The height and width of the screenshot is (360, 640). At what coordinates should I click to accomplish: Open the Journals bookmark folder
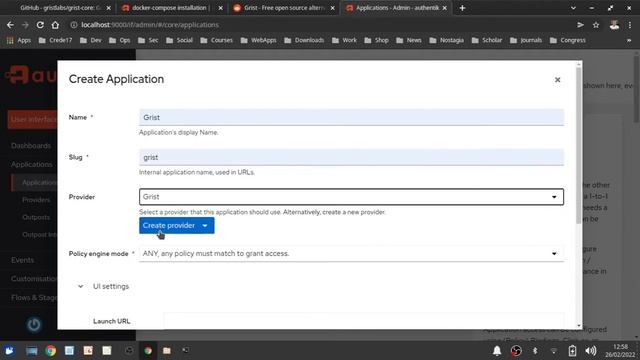point(526,40)
